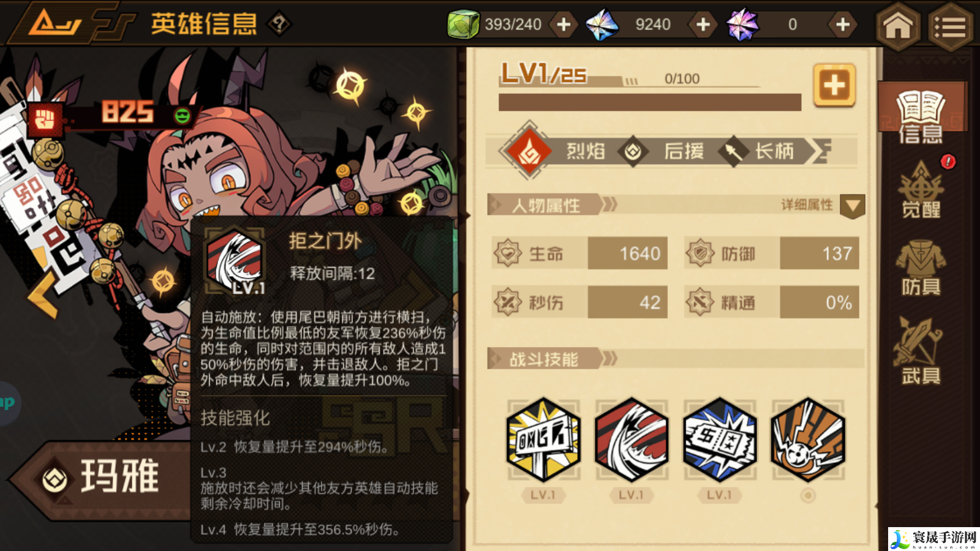
Task: Go to the home screen icon
Action: coord(898,25)
